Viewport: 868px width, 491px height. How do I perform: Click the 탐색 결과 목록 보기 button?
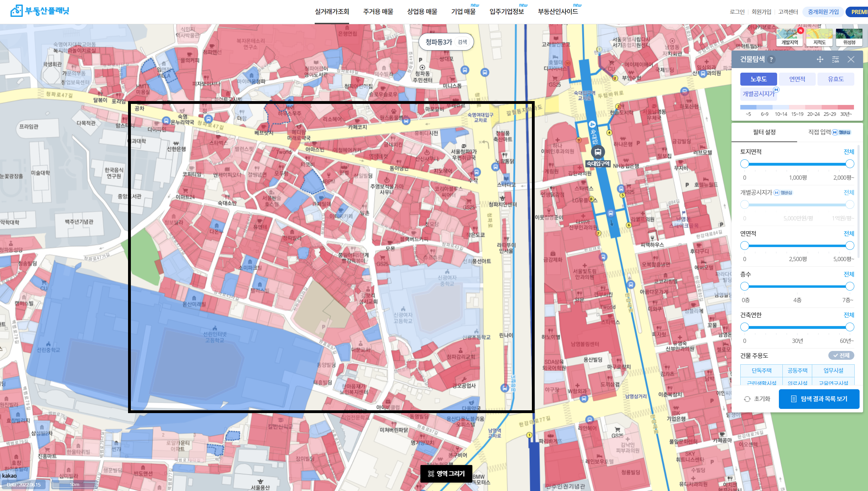pos(819,399)
